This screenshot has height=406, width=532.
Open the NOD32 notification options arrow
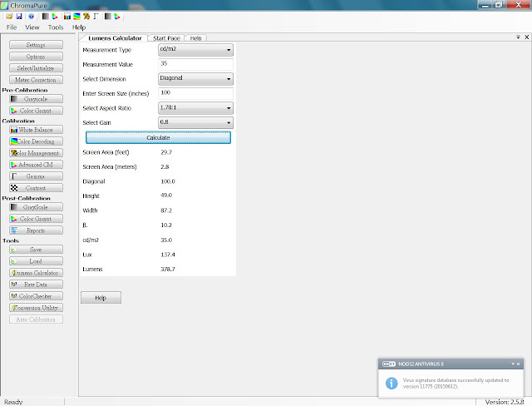(x=513, y=364)
